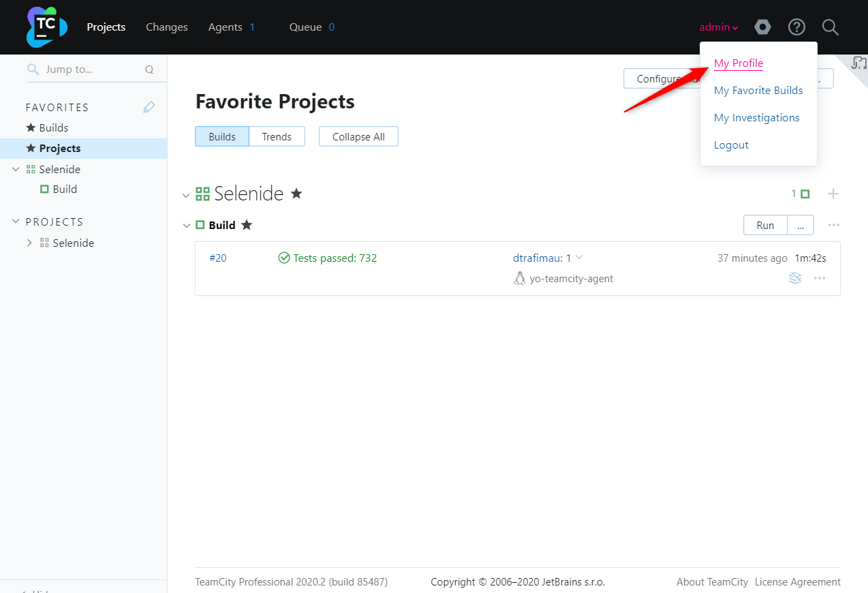
Task: Unstar the Selenide project heading
Action: 296,194
